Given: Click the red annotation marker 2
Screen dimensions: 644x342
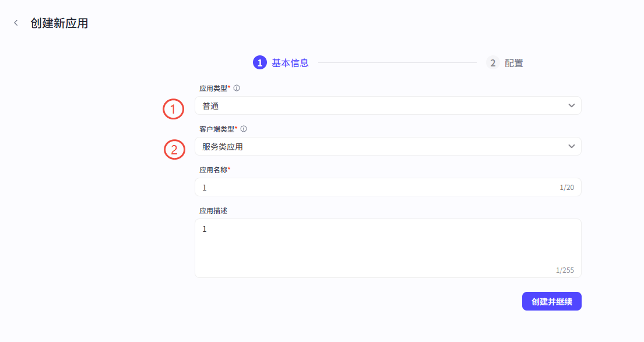Looking at the screenshot, I should coord(174,150).
